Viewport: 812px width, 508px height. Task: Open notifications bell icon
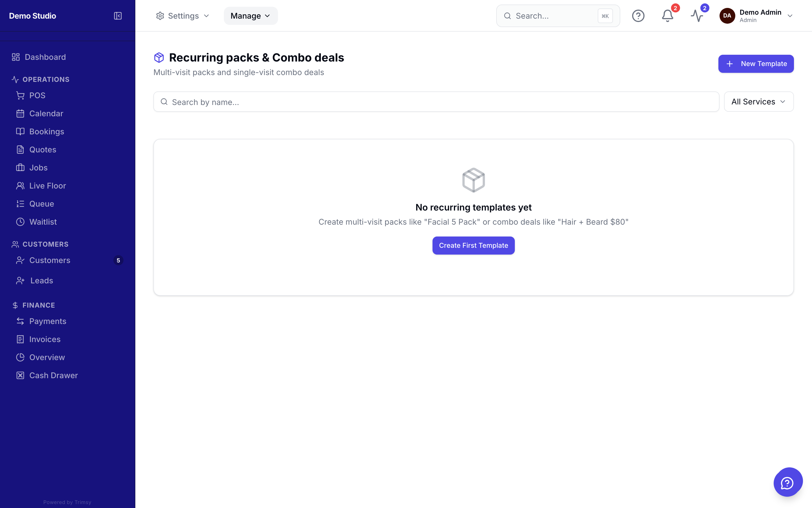[667, 16]
